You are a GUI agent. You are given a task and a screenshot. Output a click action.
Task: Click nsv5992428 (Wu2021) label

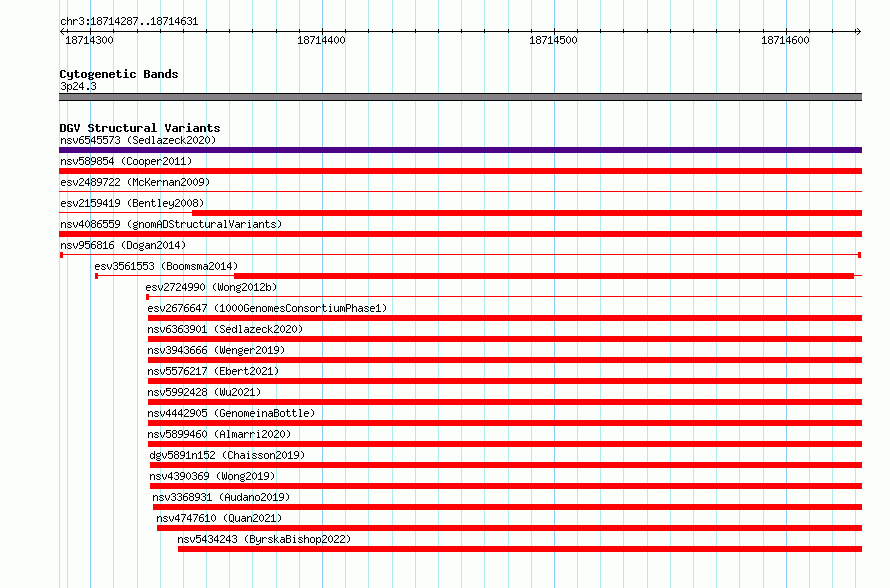coord(204,392)
